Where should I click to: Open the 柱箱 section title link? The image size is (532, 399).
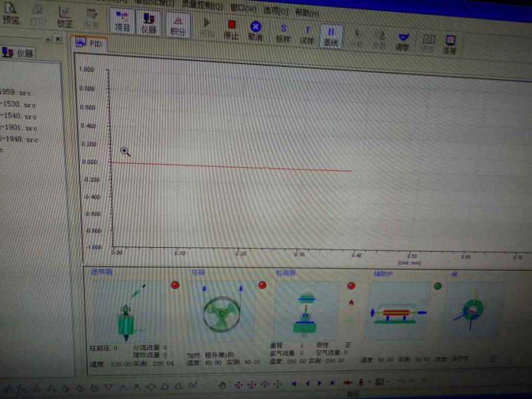click(x=198, y=273)
